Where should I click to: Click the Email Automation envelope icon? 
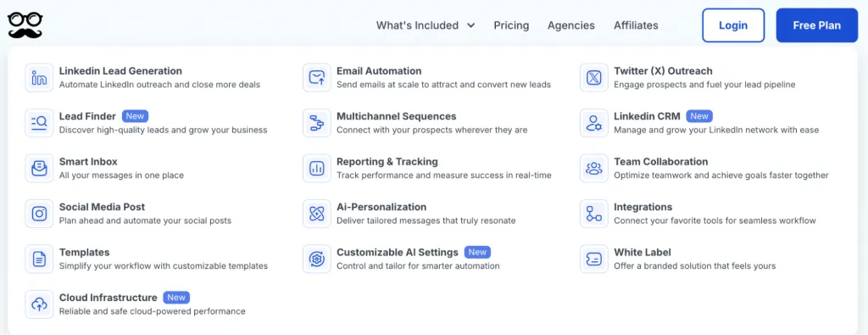317,77
